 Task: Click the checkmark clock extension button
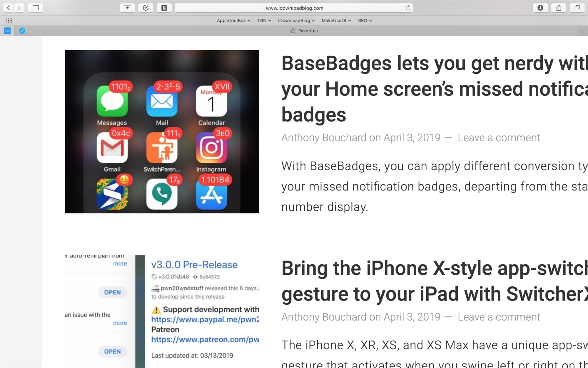(x=146, y=8)
